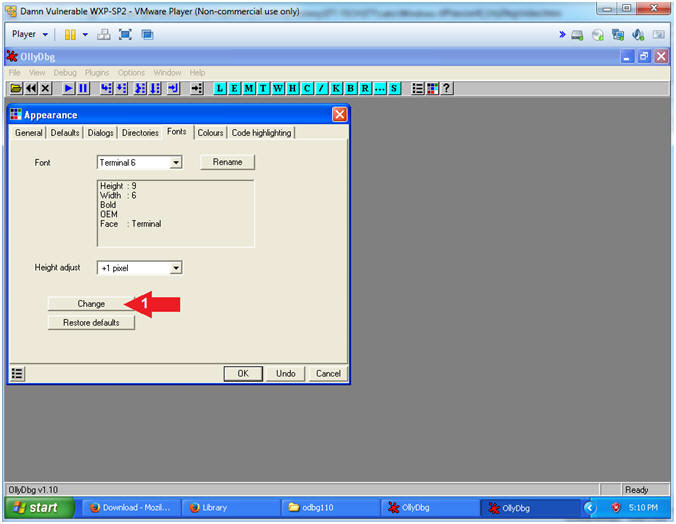Click the Trace over toolbar icon
Screen dimensions: 676x524
[x=155, y=88]
